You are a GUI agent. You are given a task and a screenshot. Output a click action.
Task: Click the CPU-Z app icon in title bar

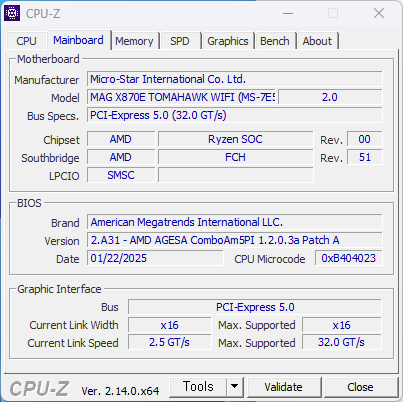click(x=12, y=13)
